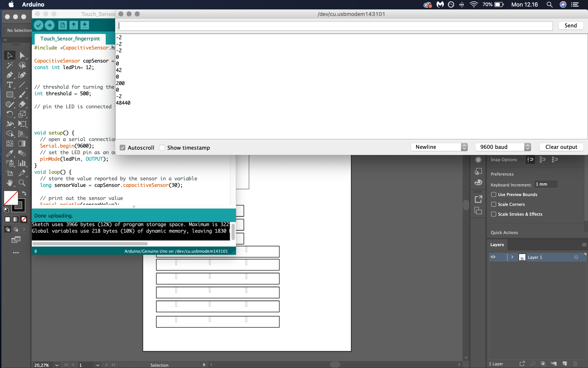Viewport: 588px width, 368px height.
Task: Hide Layer 1 with eye icon
Action: coord(493,257)
